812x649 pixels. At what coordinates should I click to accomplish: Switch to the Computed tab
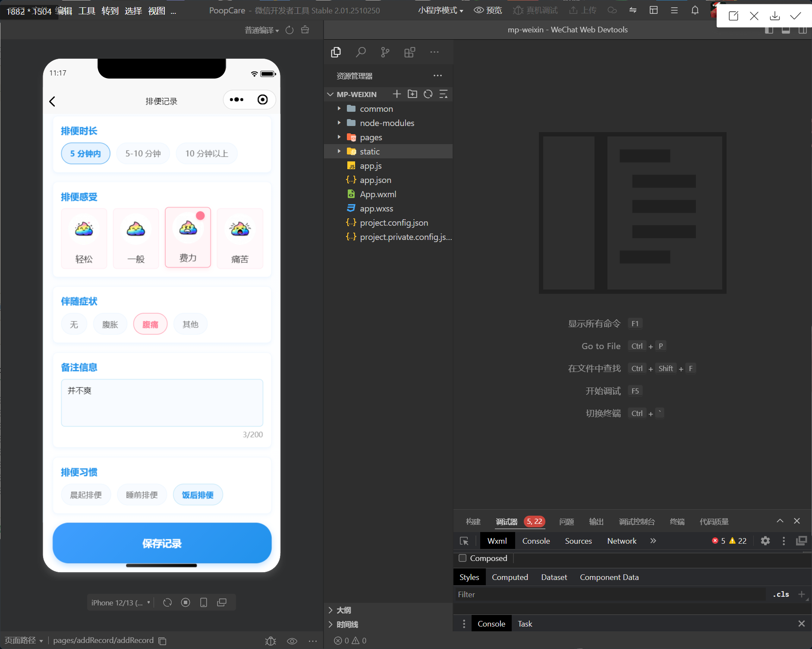click(x=510, y=577)
